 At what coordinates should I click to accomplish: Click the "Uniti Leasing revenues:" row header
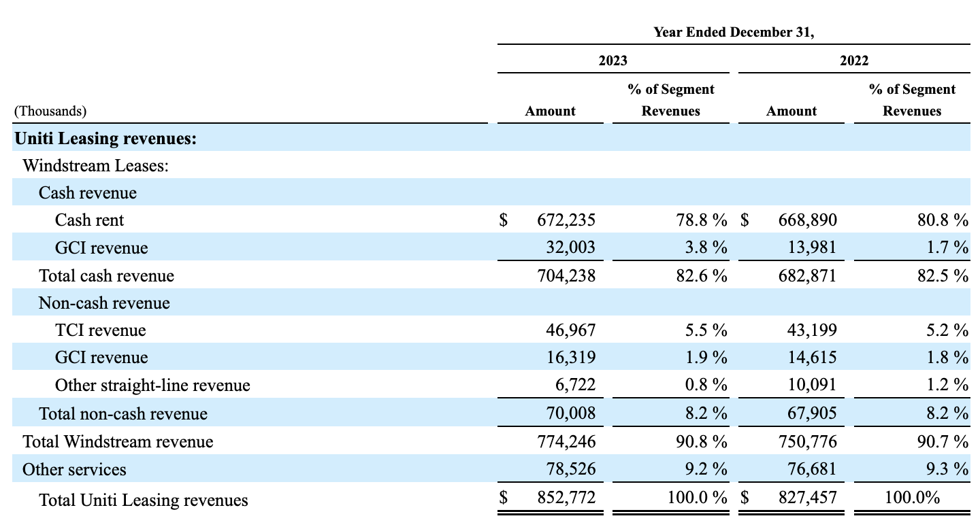94,138
